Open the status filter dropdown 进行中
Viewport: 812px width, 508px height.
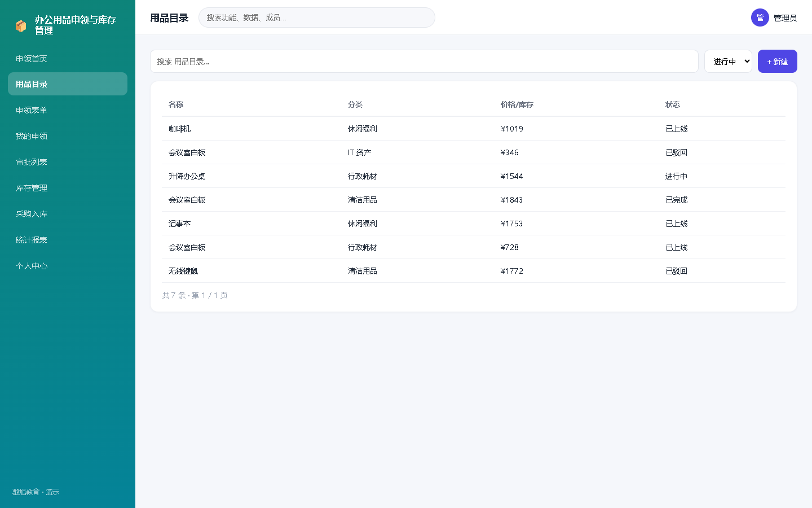coord(728,62)
